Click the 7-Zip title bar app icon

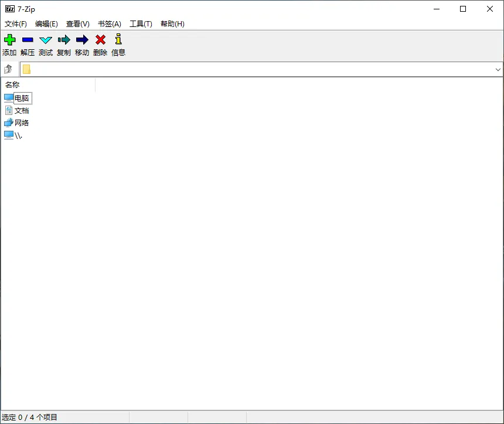coord(9,9)
